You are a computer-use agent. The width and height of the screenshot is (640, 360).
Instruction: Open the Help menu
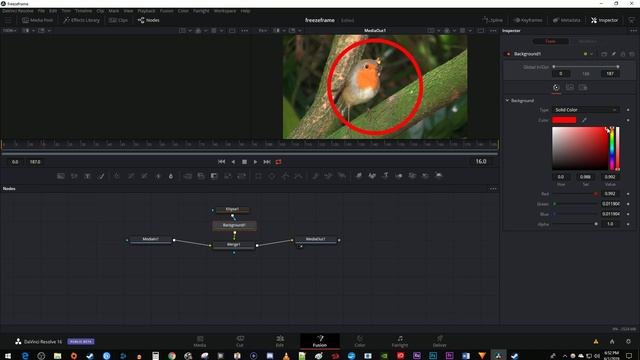tap(245, 11)
